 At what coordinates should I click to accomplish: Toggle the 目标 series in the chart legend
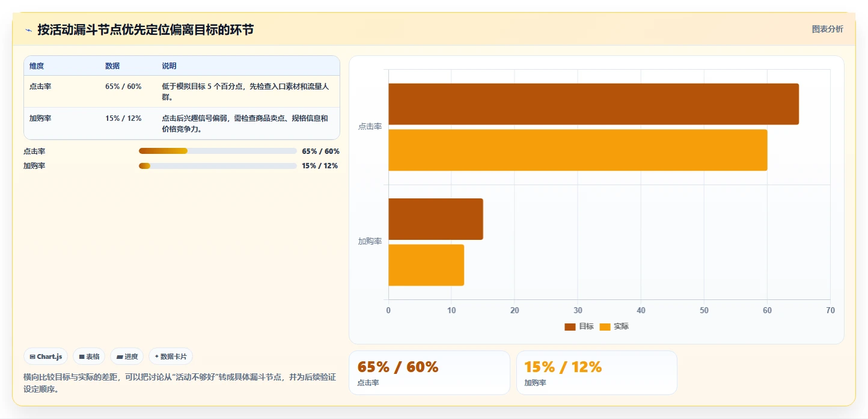579,326
